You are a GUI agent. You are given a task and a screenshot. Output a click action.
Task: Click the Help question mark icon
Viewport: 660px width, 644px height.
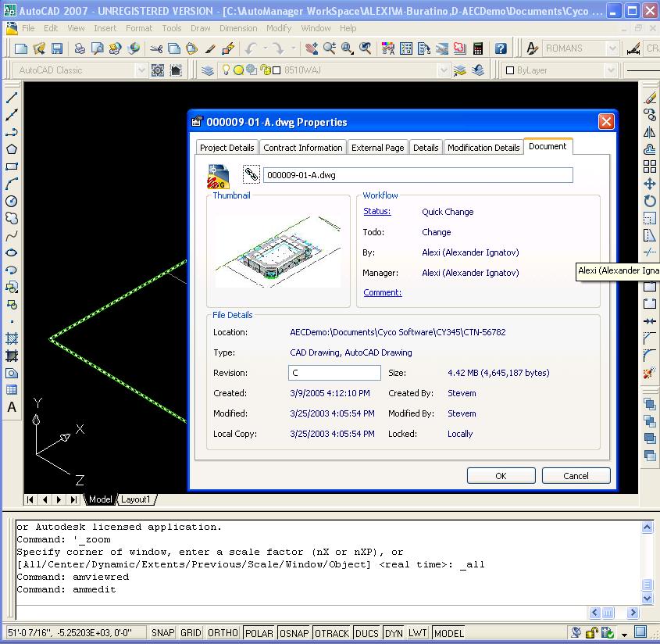click(501, 48)
